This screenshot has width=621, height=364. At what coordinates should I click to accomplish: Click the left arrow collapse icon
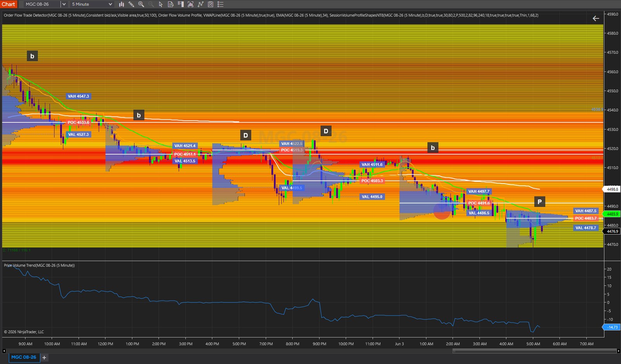596,18
